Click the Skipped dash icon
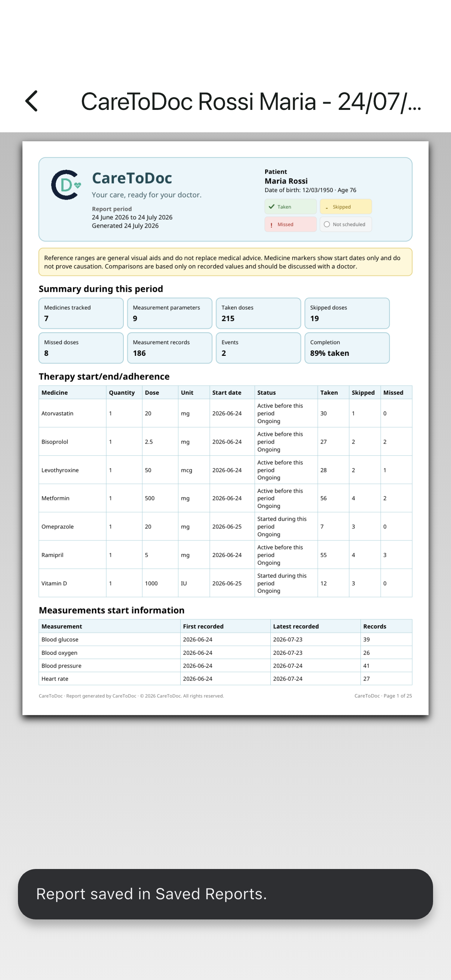Viewport: 451px width, 980px height. pos(326,208)
